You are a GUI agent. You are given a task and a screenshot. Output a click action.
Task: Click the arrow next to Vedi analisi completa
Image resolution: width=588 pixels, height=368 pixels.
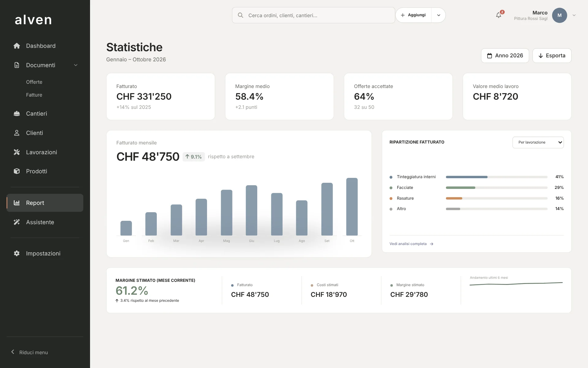click(432, 244)
